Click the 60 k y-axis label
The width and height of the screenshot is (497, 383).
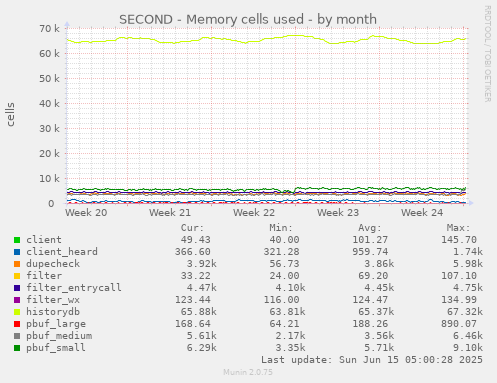pos(49,54)
